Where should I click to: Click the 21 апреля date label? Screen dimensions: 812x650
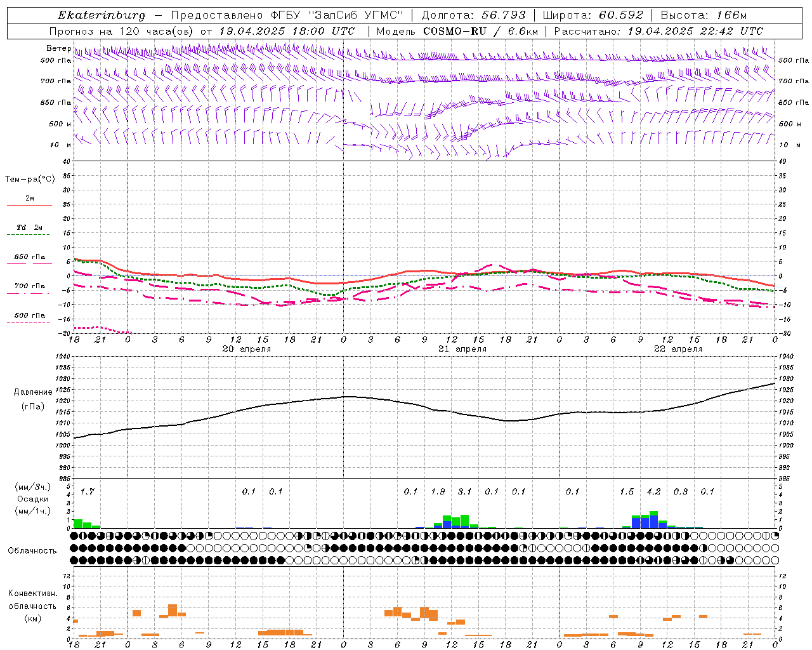click(462, 349)
